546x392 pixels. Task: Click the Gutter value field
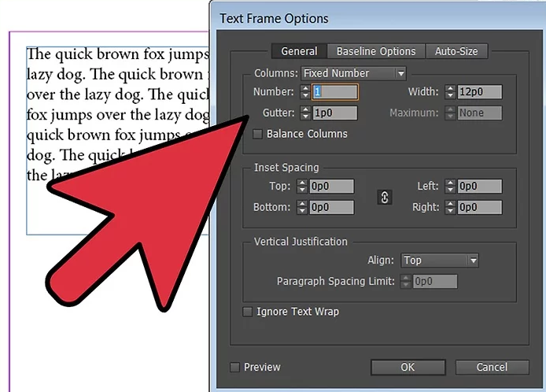[x=334, y=113]
